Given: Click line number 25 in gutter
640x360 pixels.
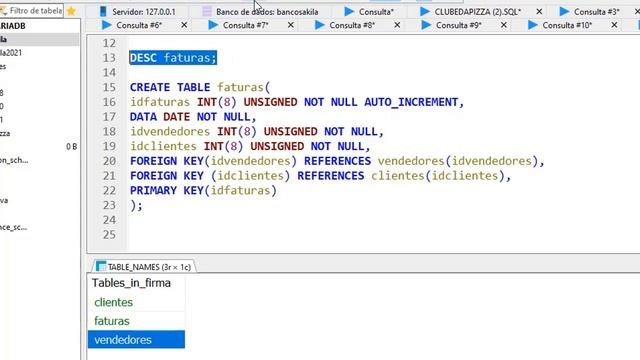Looking at the screenshot, I should pyautogui.click(x=109, y=235).
